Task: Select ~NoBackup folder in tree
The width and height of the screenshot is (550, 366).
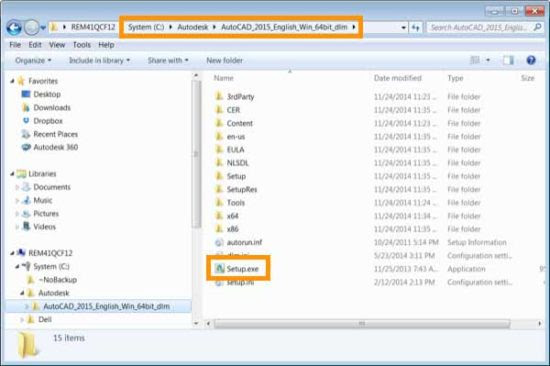Action: [x=58, y=280]
